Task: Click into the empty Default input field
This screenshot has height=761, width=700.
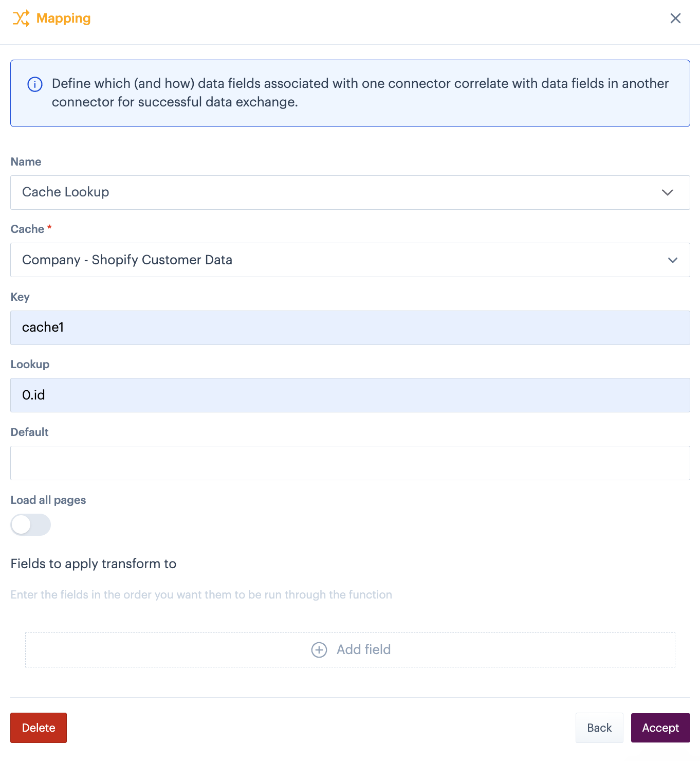Action: [349, 463]
